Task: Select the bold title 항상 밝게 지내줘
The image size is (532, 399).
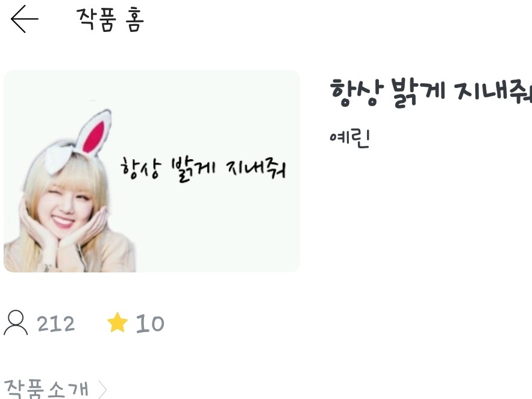Action: 431,92
